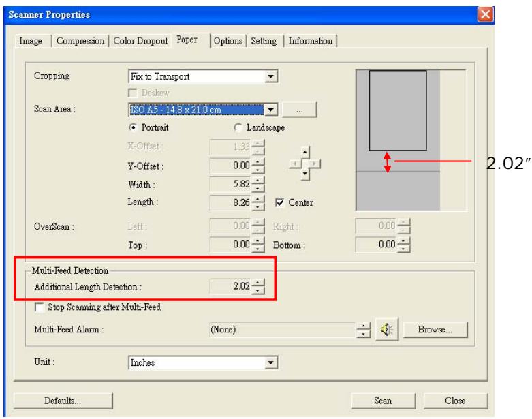Increase the Y-Offset value
Viewport: 532px width, 419px height.
[x=258, y=161]
